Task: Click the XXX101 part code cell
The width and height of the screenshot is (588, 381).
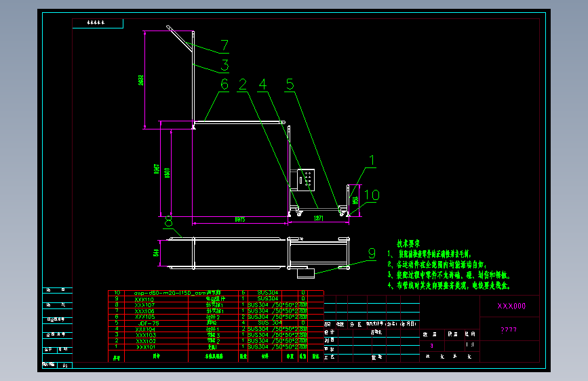Action: [x=146, y=347]
